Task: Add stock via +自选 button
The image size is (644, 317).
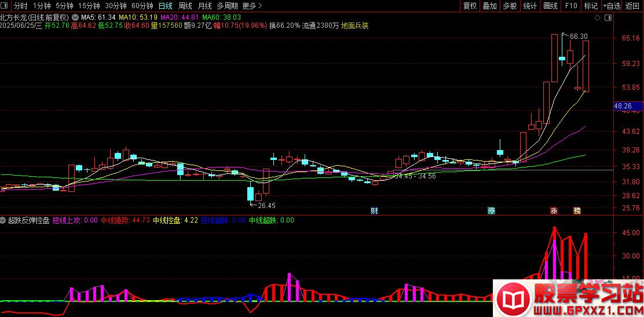Action: pos(612,6)
